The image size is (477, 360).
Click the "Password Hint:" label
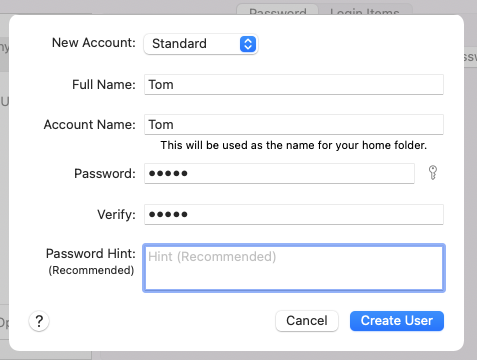click(91, 254)
